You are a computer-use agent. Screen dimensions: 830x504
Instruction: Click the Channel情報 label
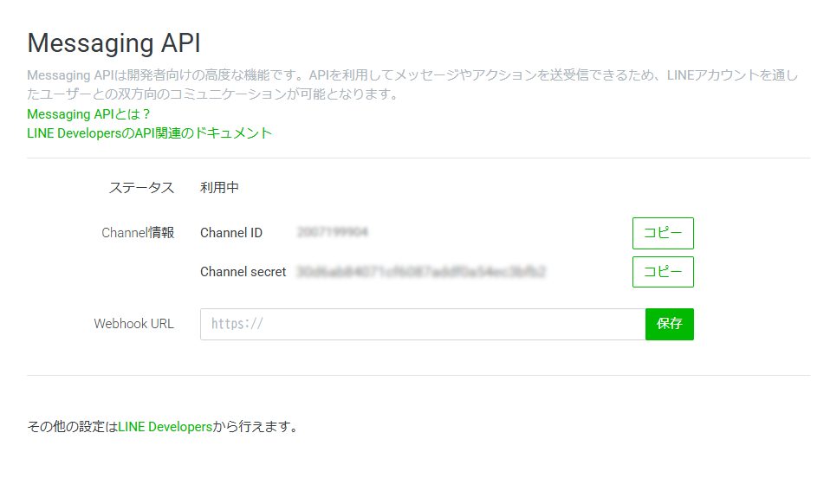138,233
